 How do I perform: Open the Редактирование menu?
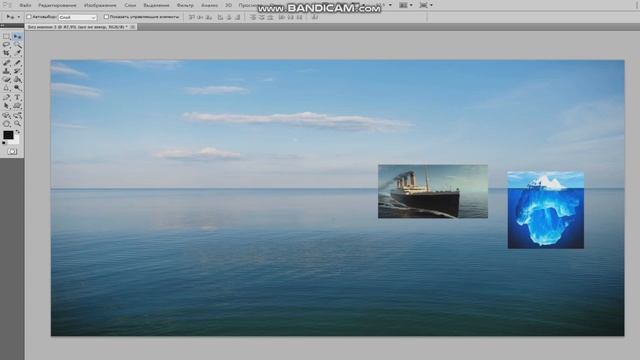click(57, 5)
